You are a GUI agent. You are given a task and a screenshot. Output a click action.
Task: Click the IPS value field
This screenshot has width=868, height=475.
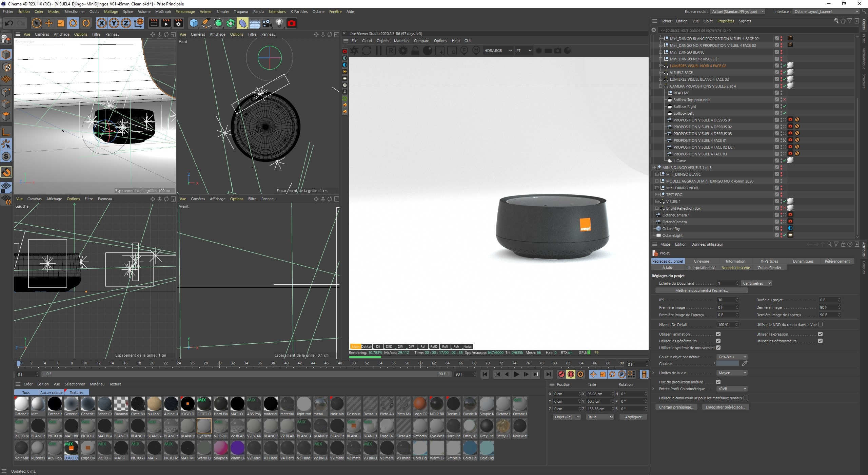click(727, 300)
